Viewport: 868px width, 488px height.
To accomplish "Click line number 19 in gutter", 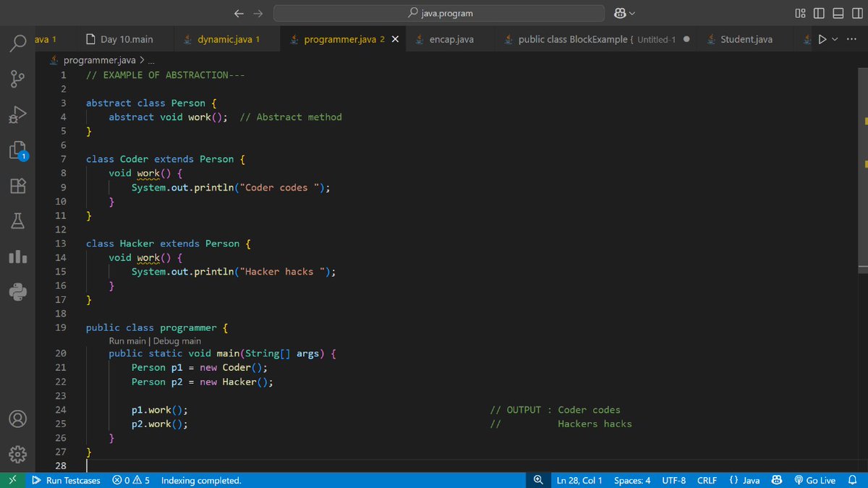I will [x=61, y=328].
